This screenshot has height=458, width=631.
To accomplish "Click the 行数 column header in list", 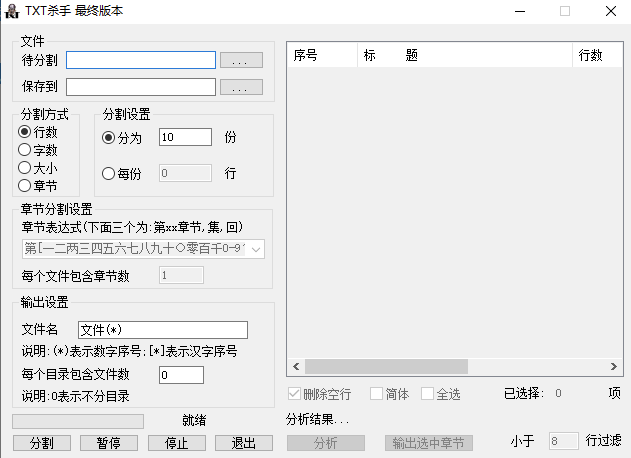I will pos(597,55).
